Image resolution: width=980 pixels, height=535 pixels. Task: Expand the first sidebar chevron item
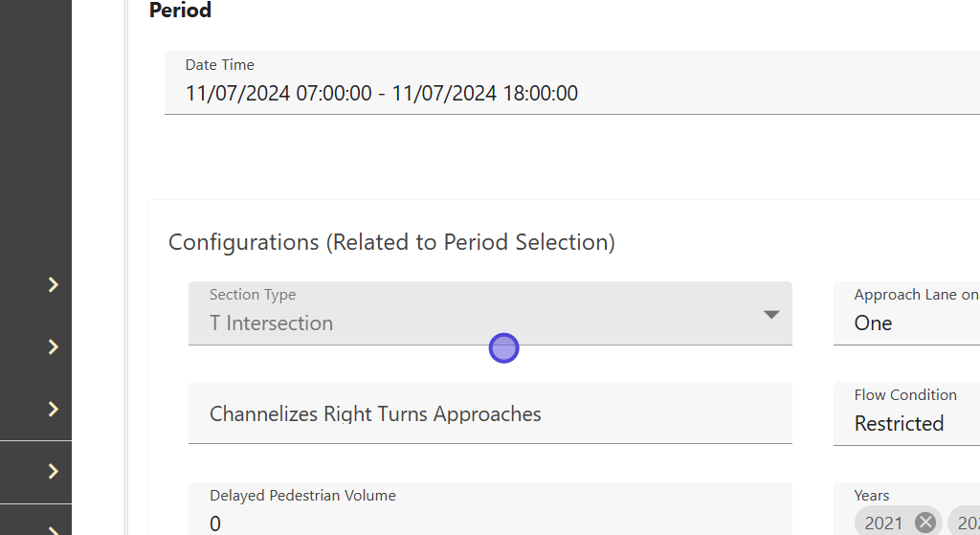[54, 284]
